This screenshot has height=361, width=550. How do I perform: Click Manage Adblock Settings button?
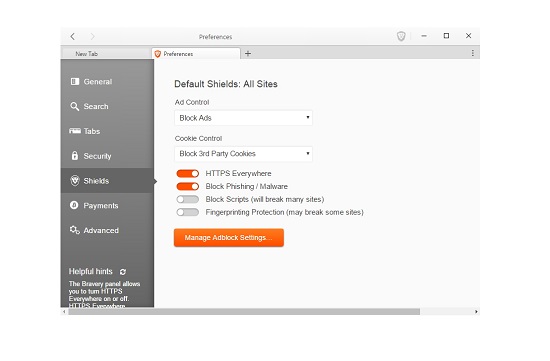pos(229,238)
